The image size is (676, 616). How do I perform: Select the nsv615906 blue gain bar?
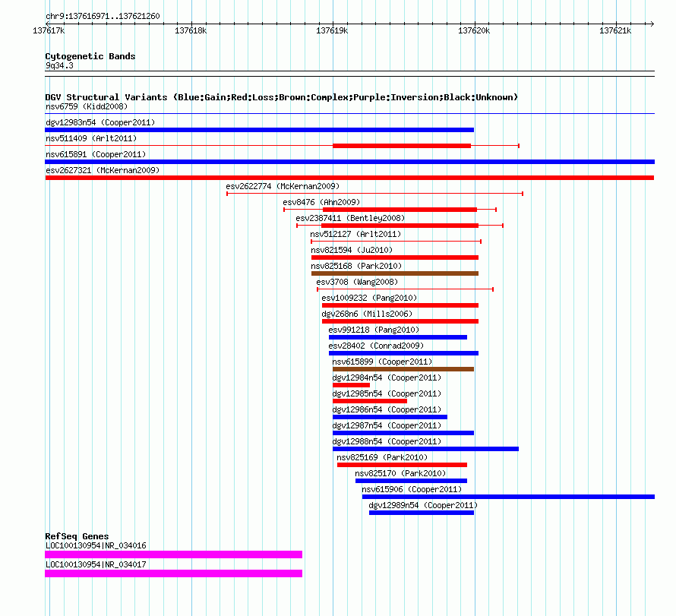pos(508,497)
